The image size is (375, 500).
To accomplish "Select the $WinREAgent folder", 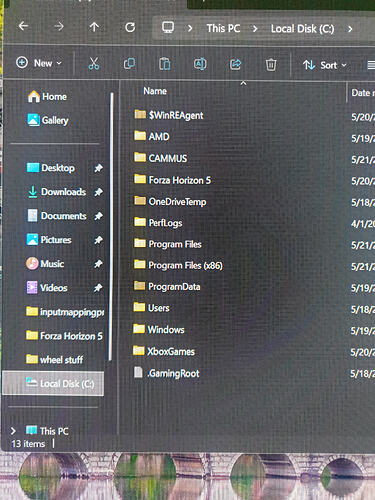I will (169, 115).
